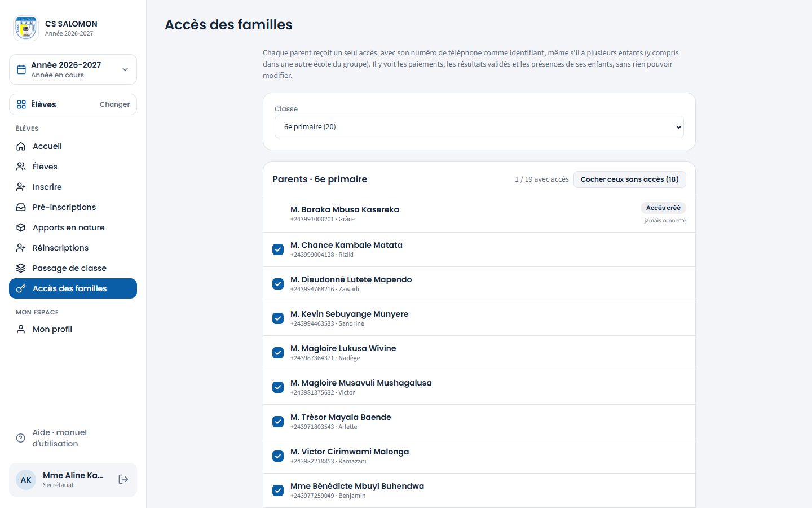
Task: Click the user-plus icon beside Réinscriptions
Action: tap(21, 248)
